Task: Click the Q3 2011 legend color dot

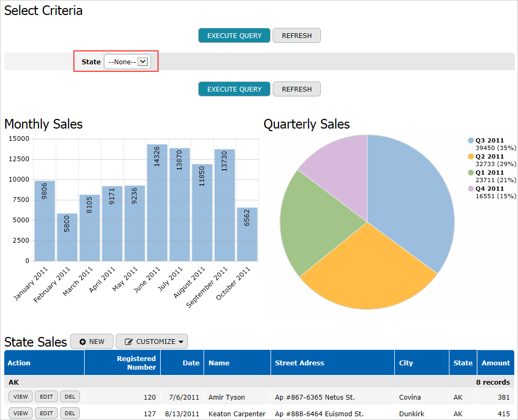Action: [x=471, y=140]
